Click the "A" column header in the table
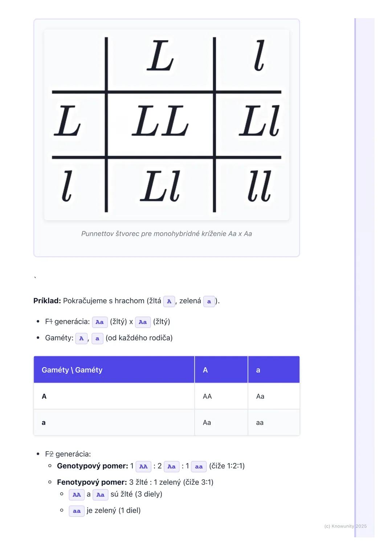392x555 pixels. pyautogui.click(x=205, y=370)
